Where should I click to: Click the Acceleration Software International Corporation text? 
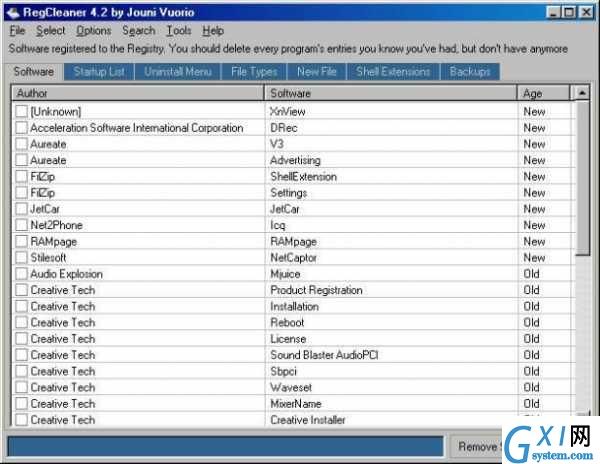pos(137,128)
